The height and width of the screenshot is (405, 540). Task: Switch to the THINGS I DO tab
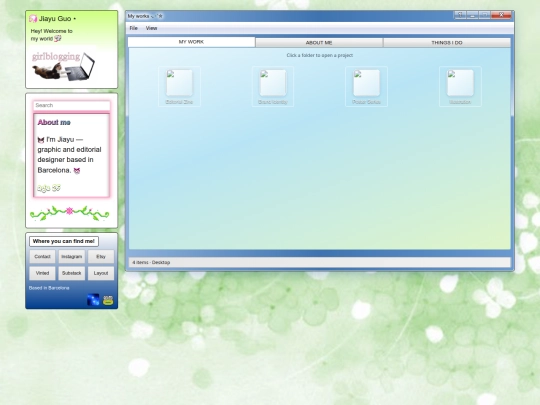click(x=447, y=43)
